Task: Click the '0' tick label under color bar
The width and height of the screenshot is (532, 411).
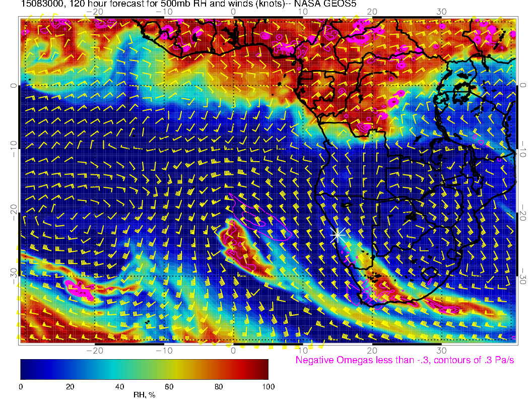Action: [21, 387]
